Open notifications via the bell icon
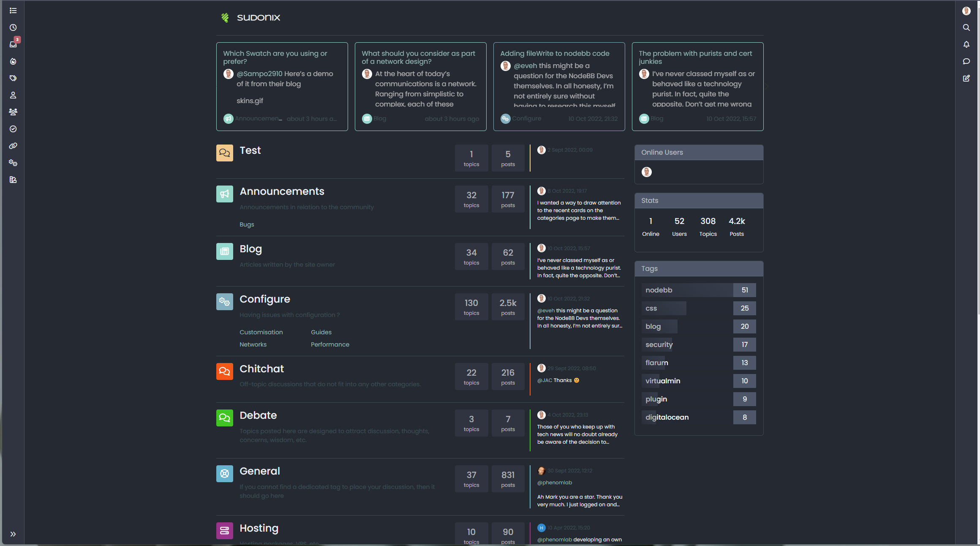 point(966,44)
